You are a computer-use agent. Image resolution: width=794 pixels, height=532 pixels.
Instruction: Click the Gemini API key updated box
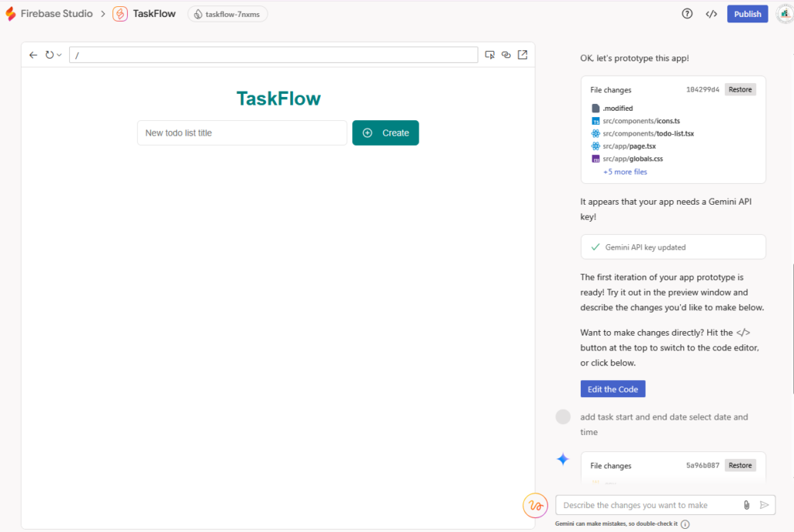tap(673, 247)
